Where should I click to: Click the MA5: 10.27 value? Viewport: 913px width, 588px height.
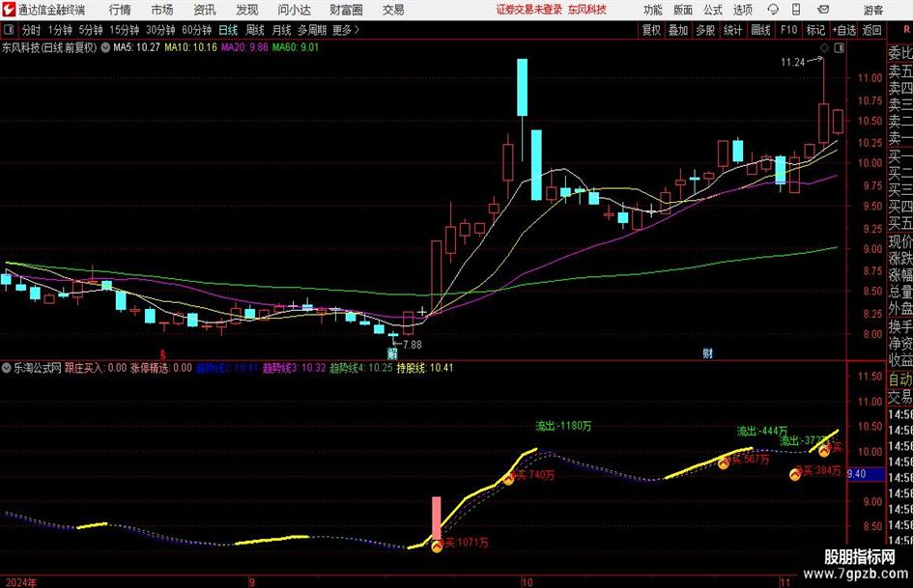coord(136,47)
